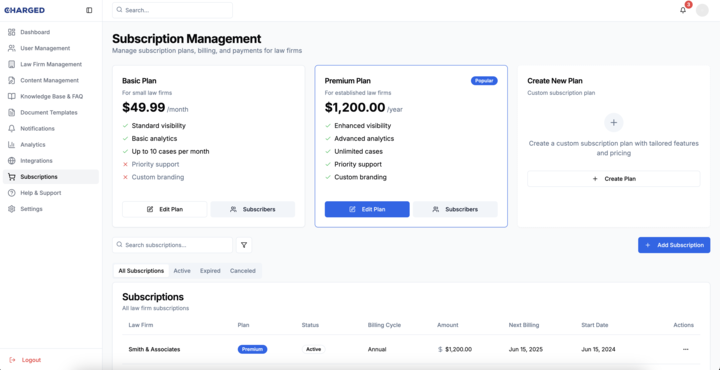The height and width of the screenshot is (370, 720).
Task: Click the Subscriptions cart icon
Action: [x=11, y=177]
